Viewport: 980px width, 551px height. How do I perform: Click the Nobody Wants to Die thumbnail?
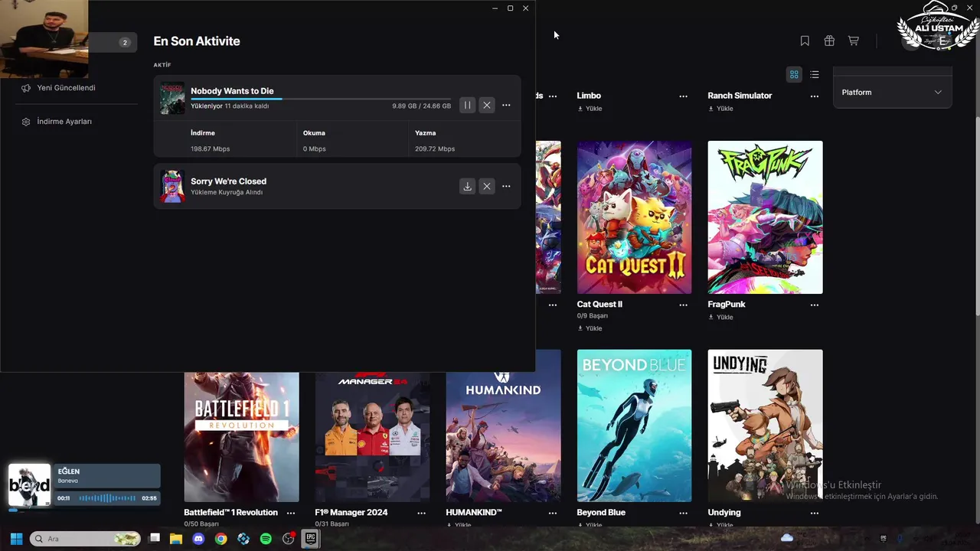pyautogui.click(x=172, y=98)
